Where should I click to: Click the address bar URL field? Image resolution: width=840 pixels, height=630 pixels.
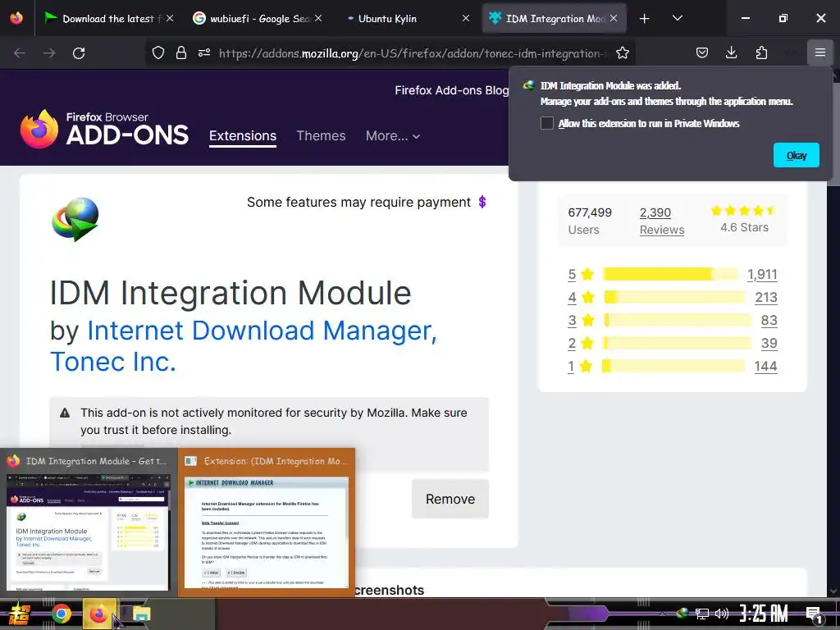coord(413,52)
